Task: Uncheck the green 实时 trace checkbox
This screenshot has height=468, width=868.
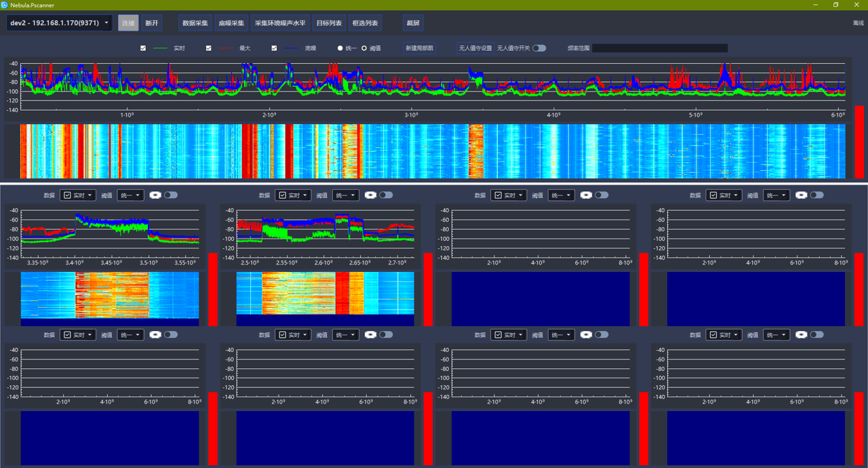Action: (x=143, y=49)
